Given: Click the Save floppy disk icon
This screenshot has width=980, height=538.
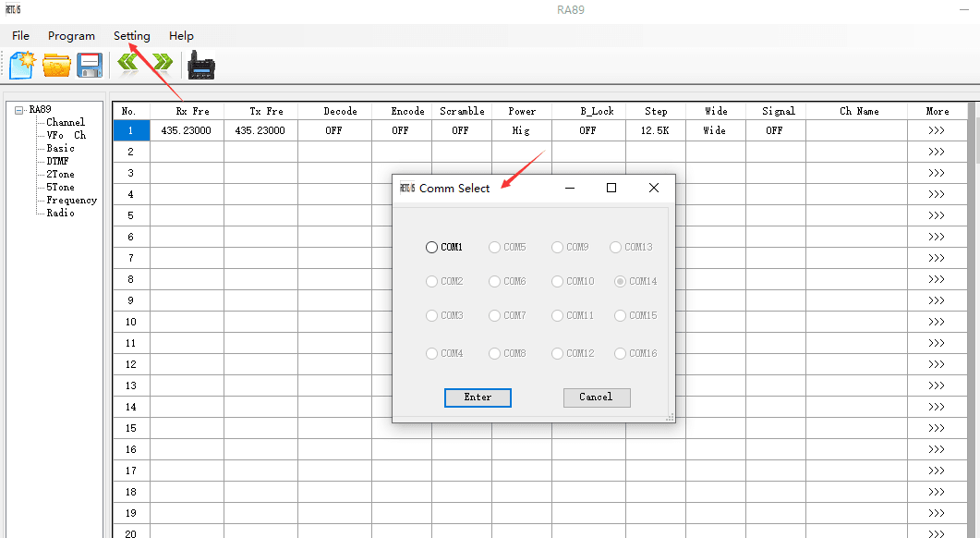Looking at the screenshot, I should click(x=90, y=66).
